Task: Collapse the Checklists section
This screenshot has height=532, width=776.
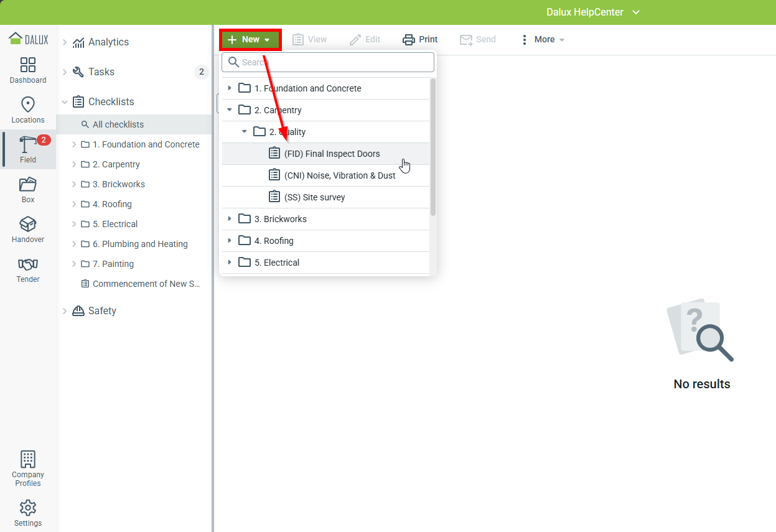Action: 65,102
